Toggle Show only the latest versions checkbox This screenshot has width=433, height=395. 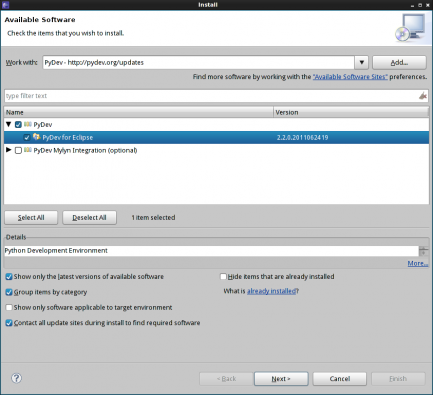click(x=9, y=277)
